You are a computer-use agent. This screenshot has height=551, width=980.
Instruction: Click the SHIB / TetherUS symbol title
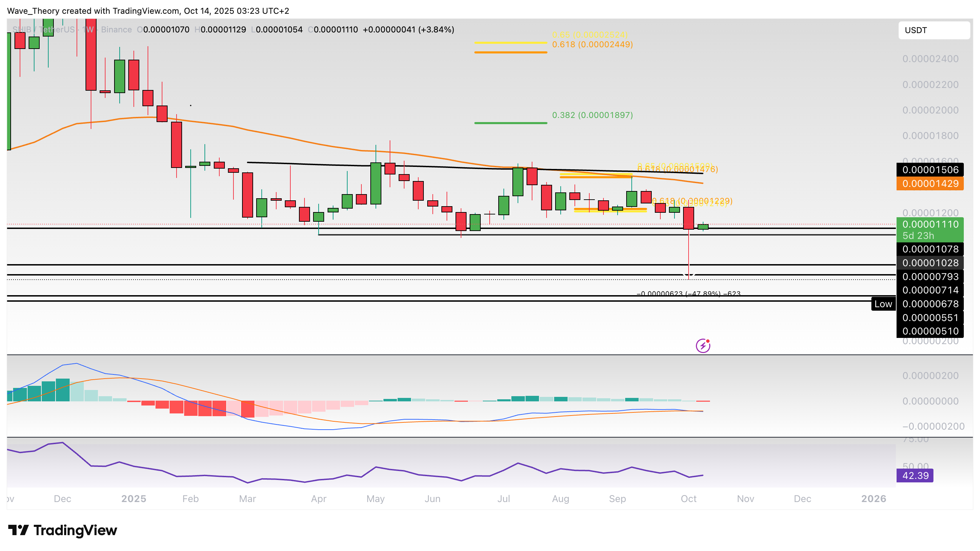(43, 30)
